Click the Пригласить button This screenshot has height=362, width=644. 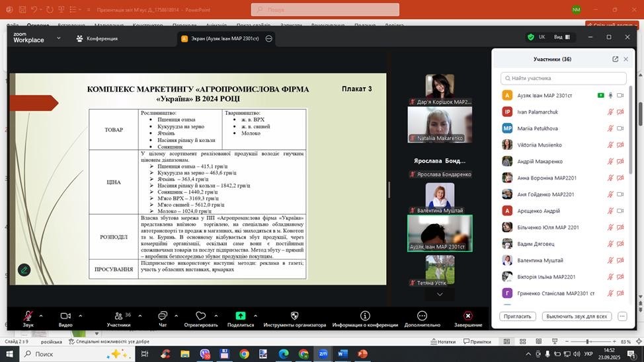tap(517, 316)
